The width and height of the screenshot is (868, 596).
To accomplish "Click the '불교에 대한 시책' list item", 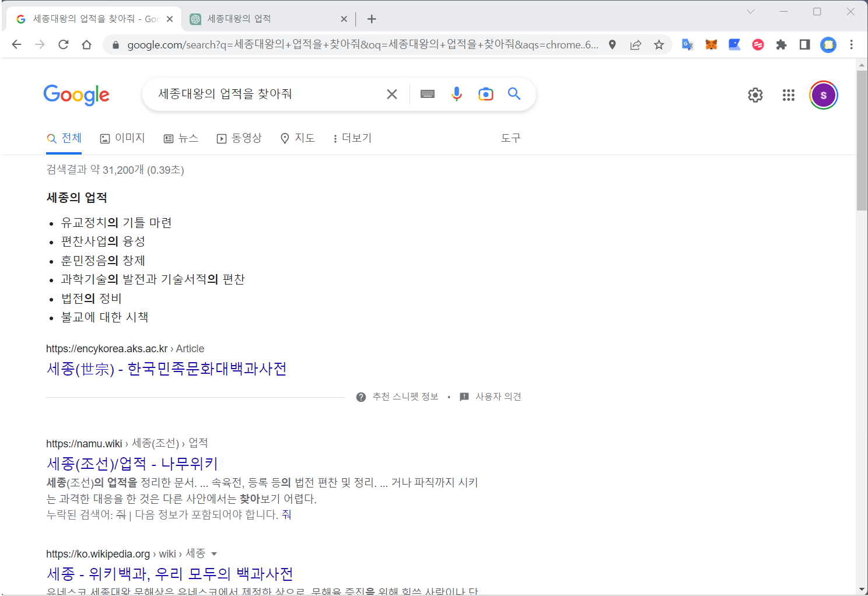I will pyautogui.click(x=105, y=317).
